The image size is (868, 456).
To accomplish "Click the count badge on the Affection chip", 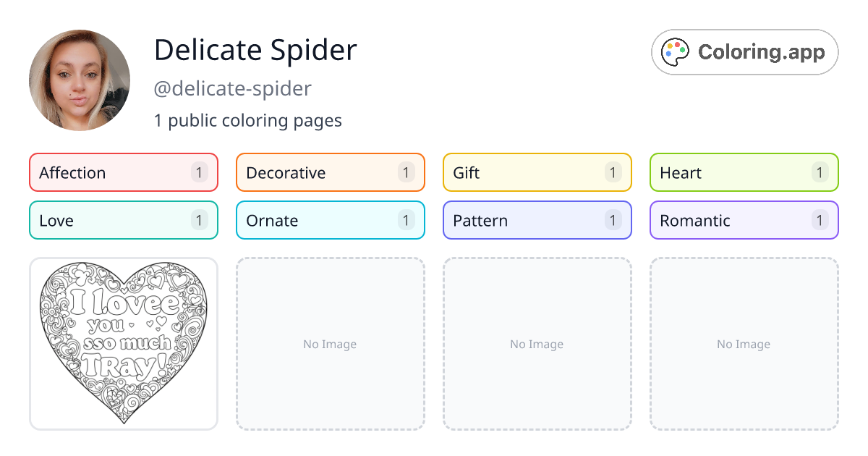I will (199, 172).
